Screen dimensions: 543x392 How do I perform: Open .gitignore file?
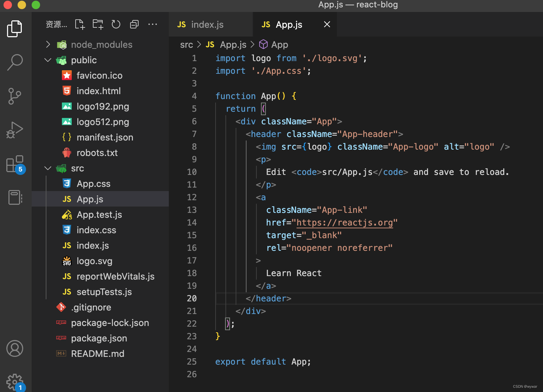pos(100,307)
